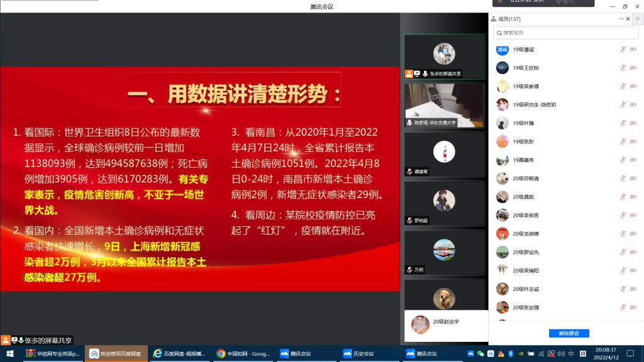Click microphone icon in 20级叶志诚 row
The image size is (644, 362).
pos(623,289)
